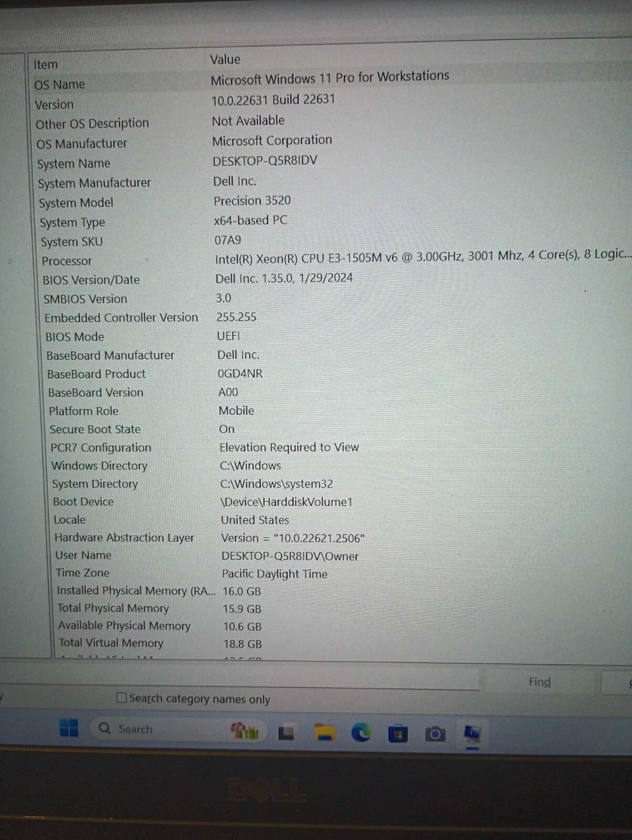
Task: Click Microsoft Windows 11 Pro for Workstations value
Action: 330,78
